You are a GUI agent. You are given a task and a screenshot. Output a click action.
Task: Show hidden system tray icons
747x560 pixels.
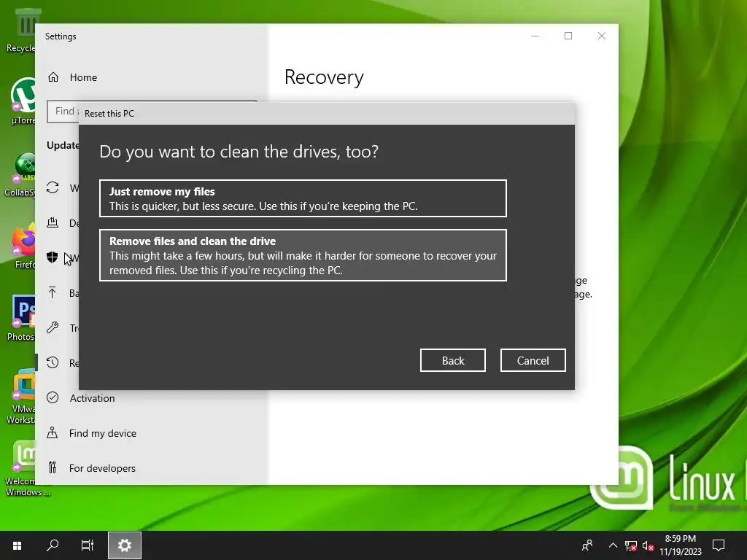coord(613,545)
